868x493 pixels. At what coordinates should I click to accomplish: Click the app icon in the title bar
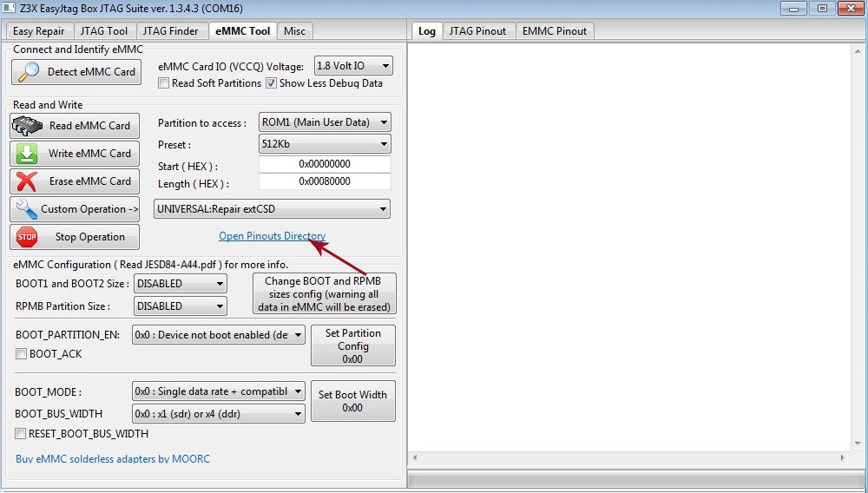(x=9, y=9)
